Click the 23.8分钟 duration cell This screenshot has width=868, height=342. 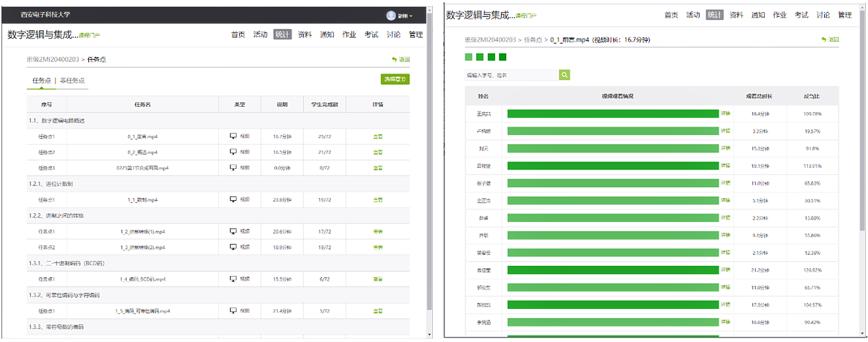pos(282,200)
